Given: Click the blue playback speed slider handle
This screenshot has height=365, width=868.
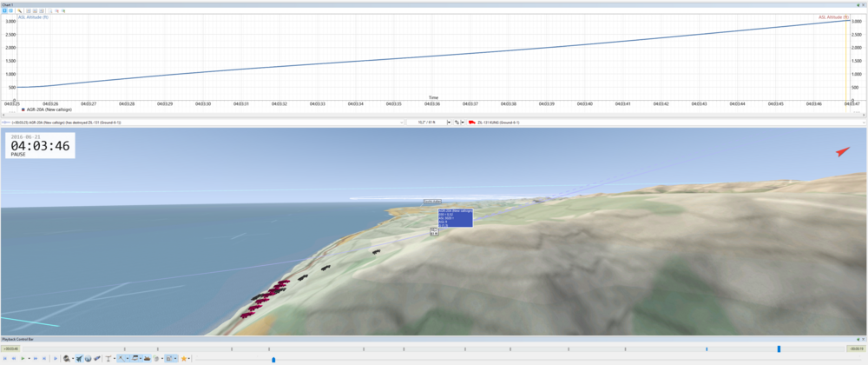Looking at the screenshot, I should 273,360.
